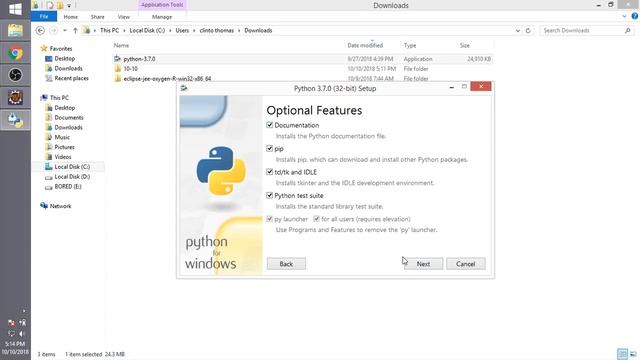Click Users in the address path
The width and height of the screenshot is (640, 360).
182,31
